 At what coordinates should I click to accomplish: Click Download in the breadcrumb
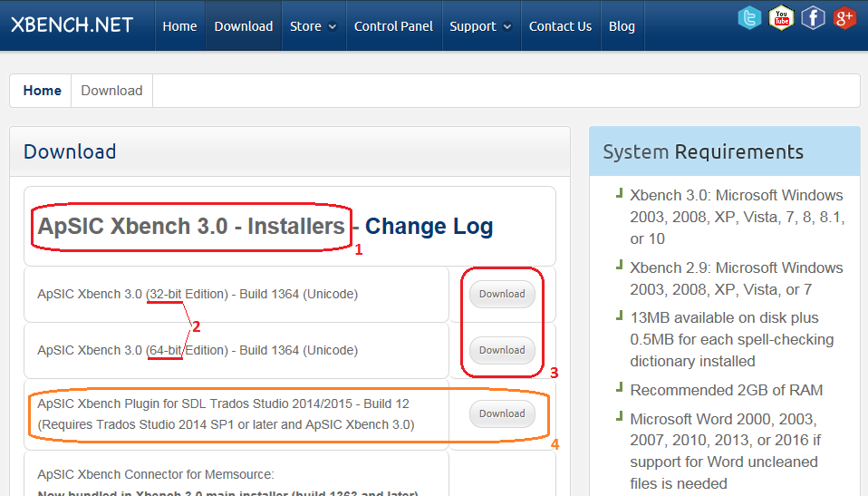point(111,91)
